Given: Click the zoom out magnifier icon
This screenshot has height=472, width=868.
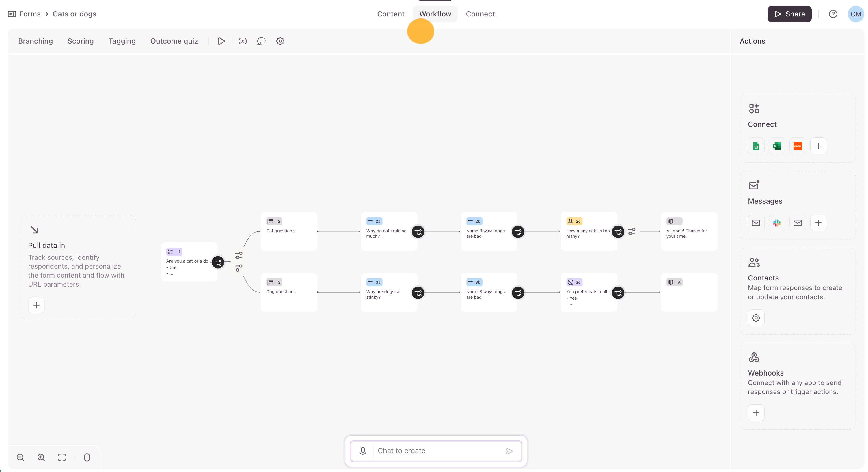Looking at the screenshot, I should 20,457.
